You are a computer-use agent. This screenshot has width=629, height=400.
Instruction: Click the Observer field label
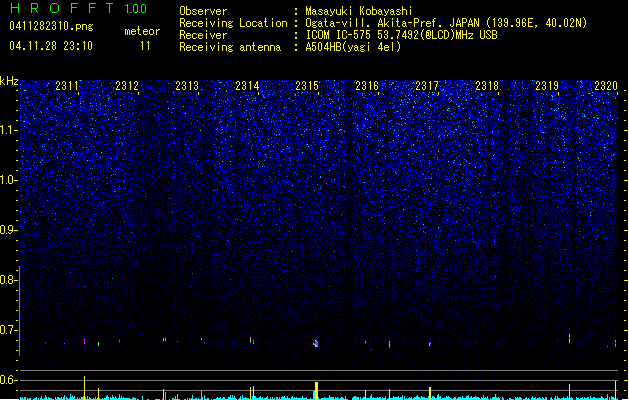coord(203,11)
